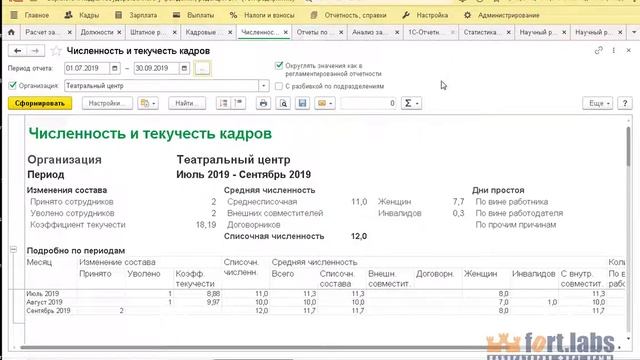Toggle Организация filter checkbox
This screenshot has width=640, height=360.
[13, 85]
